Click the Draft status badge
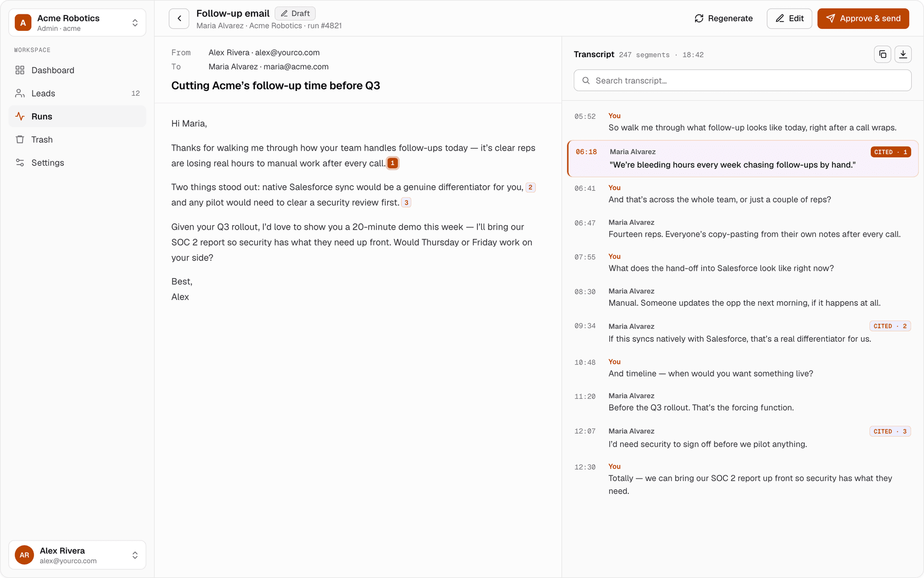 pos(295,13)
